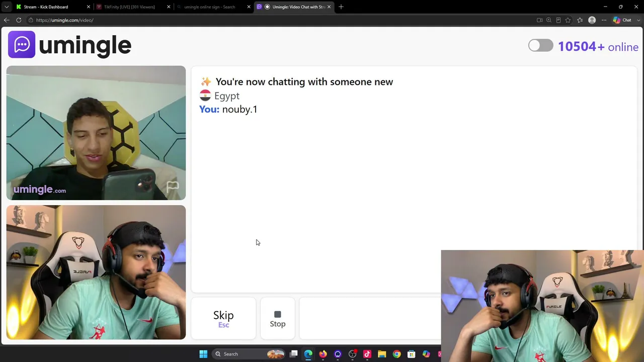The image size is (644, 362).
Task: Open the browser profile avatar
Action: 592,20
